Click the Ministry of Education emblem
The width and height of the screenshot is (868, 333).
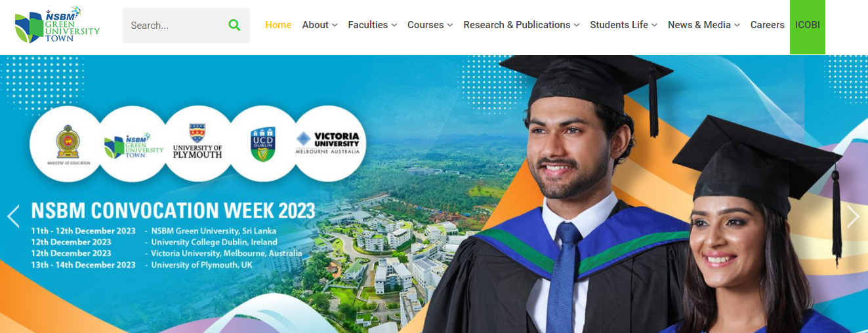(x=68, y=143)
